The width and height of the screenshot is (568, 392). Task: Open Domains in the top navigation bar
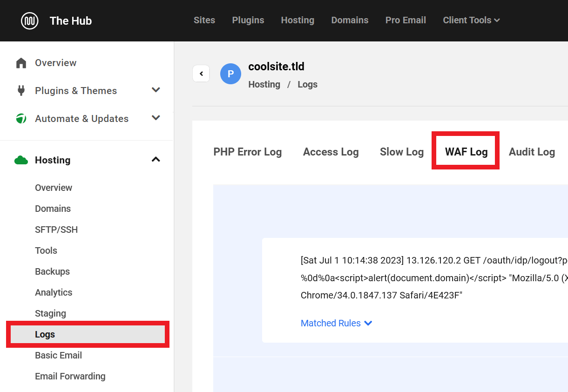350,20
